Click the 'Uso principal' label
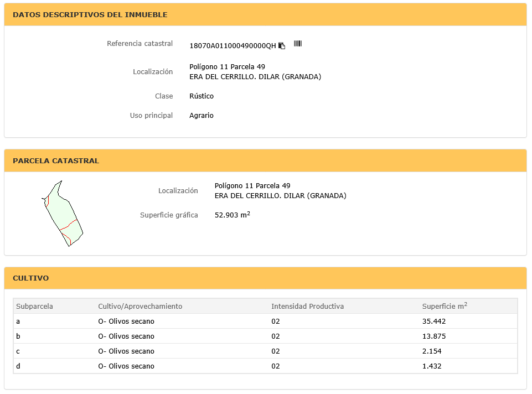Image resolution: width=532 pixels, height=394 pixels. [x=151, y=115]
